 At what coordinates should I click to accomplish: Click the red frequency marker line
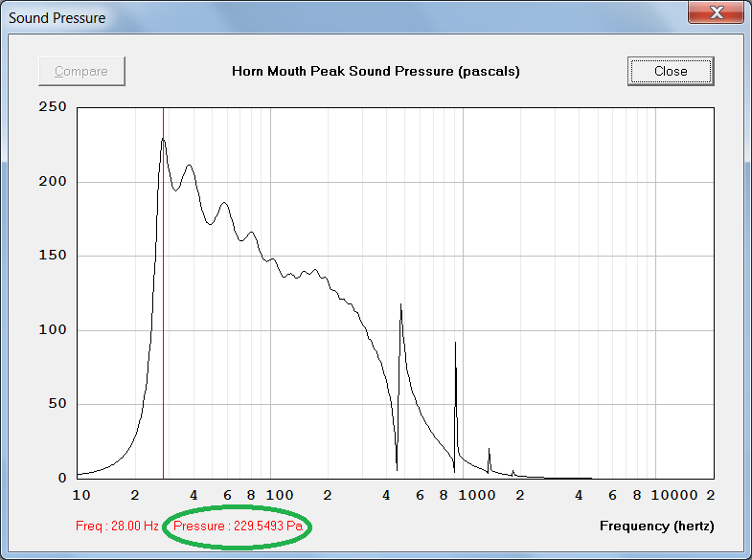[x=163, y=293]
